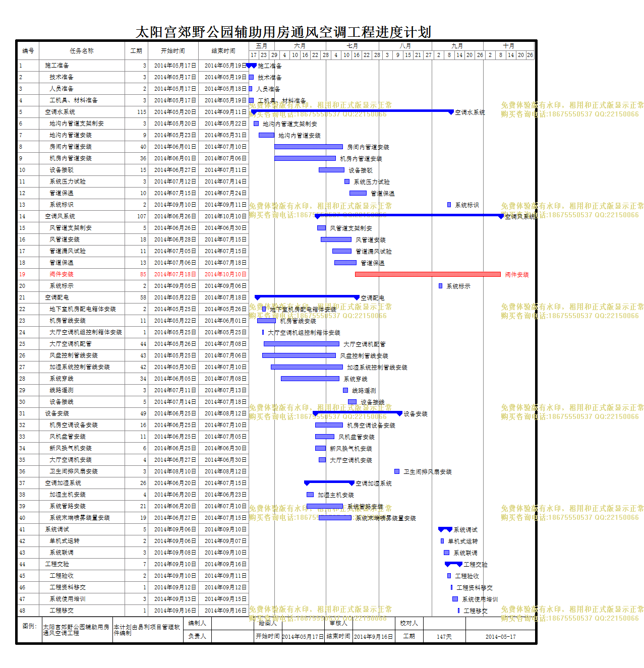The height and width of the screenshot is (668, 644).
Task: Select the red duration cell showing 85
Action: [143, 274]
